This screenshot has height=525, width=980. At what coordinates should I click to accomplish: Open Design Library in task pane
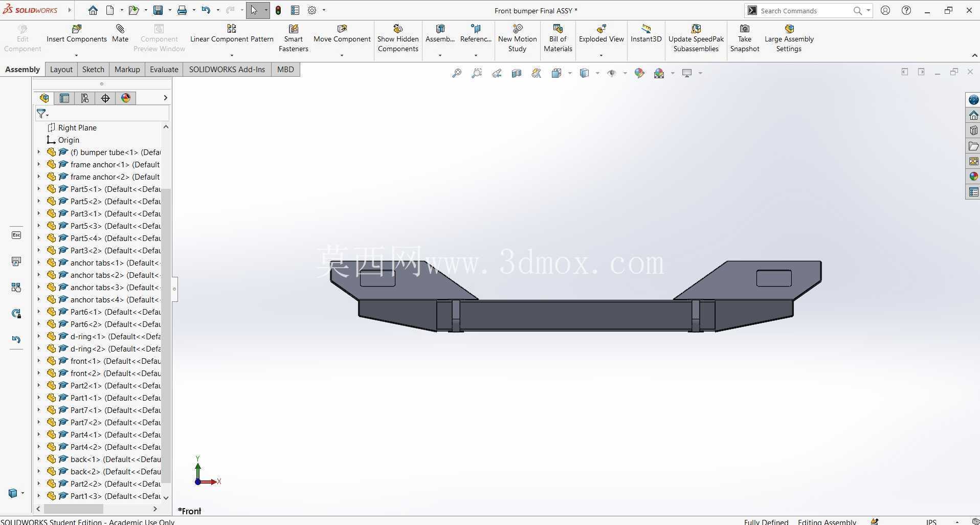click(973, 130)
